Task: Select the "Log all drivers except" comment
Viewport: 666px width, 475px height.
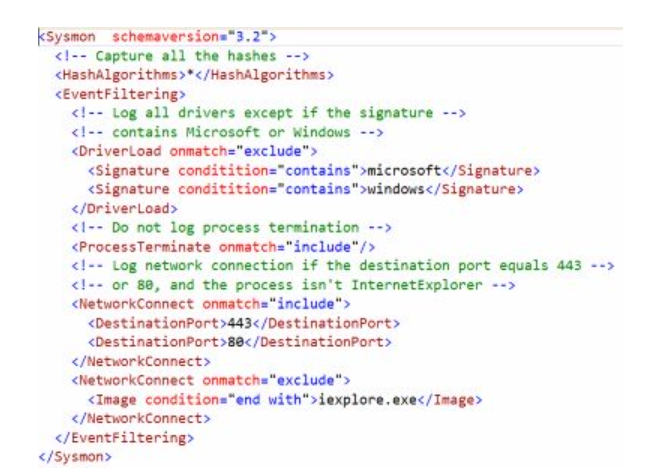Action: (269, 113)
